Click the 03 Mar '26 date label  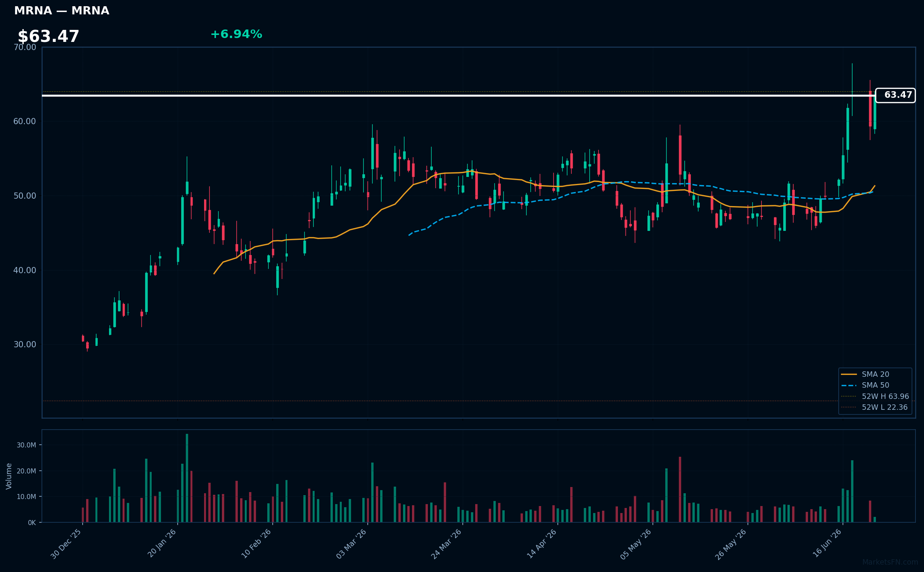coord(351,544)
